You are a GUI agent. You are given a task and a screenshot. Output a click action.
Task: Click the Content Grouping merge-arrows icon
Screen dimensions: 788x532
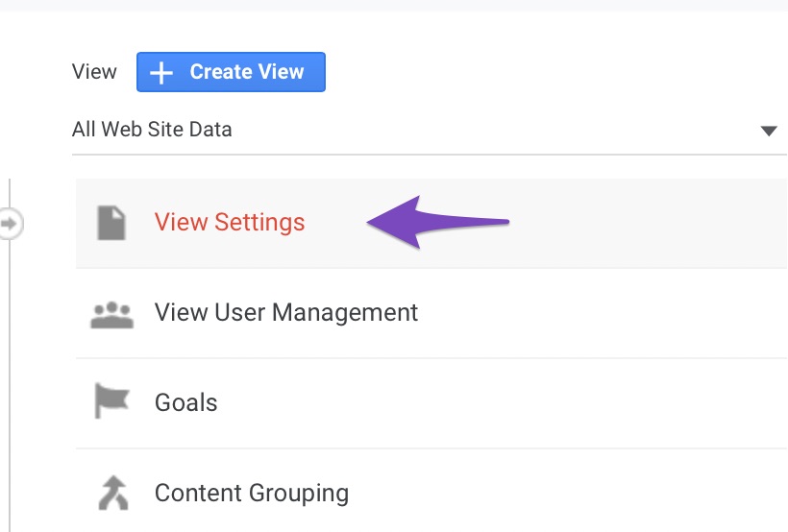(112, 494)
